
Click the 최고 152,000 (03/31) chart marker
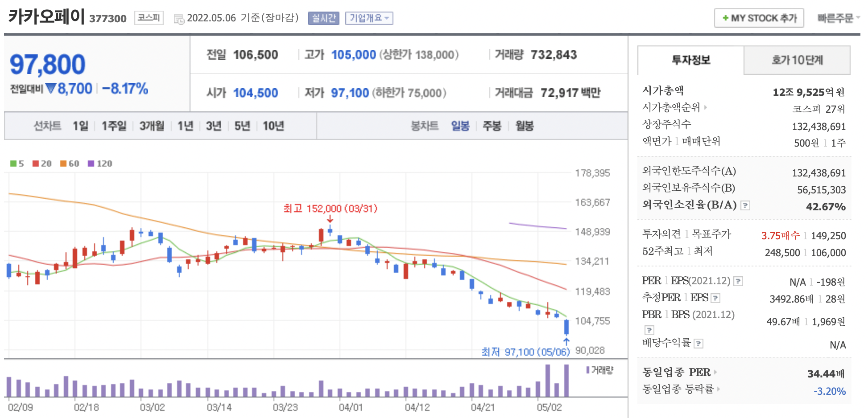(331, 209)
